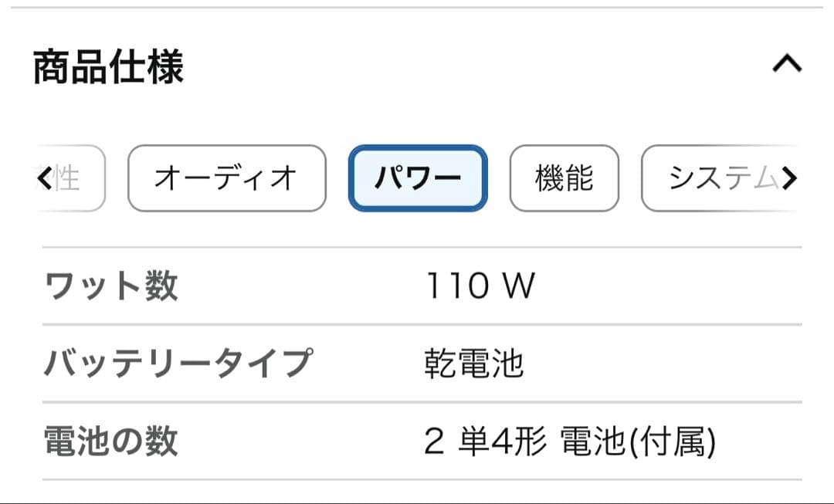834x504 pixels.
Task: Select the オーディオ specification tab
Action: (225, 178)
